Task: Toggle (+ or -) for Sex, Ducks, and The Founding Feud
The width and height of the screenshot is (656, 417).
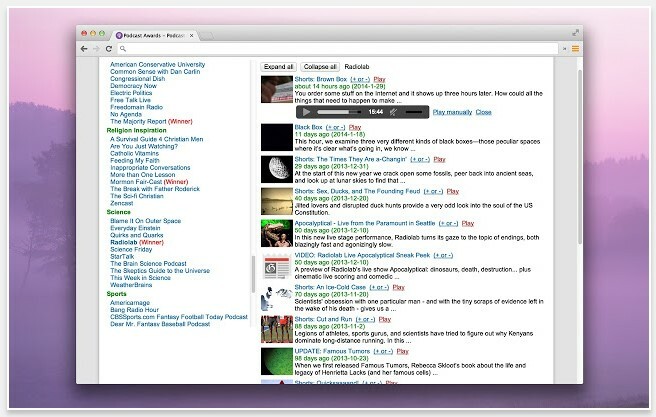Action: pos(433,191)
